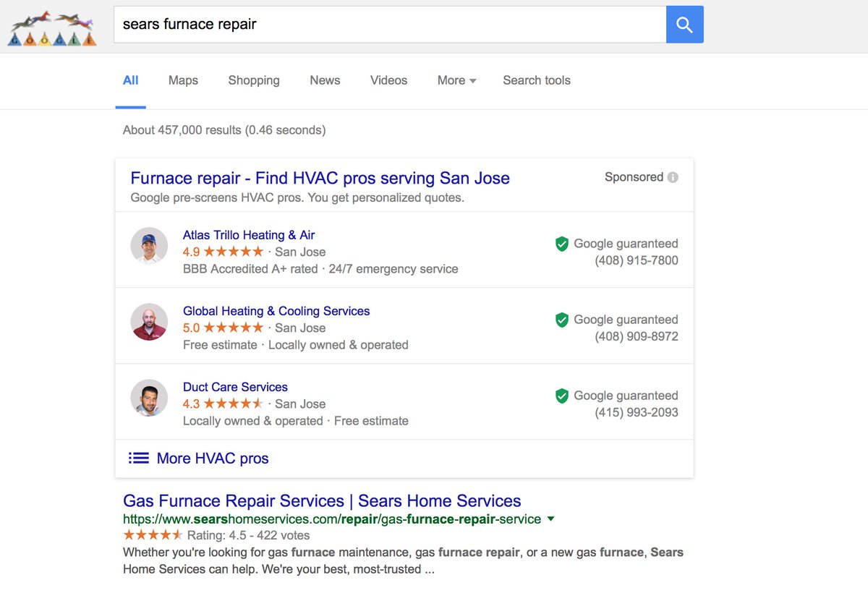Select the Atlas Trillo technician profile photo

(x=149, y=246)
